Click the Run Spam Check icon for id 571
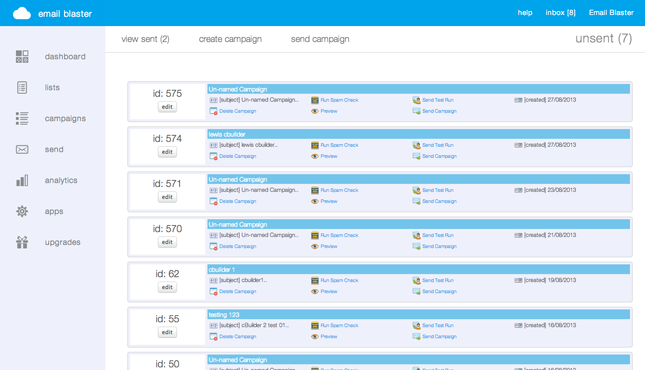 [x=315, y=190]
